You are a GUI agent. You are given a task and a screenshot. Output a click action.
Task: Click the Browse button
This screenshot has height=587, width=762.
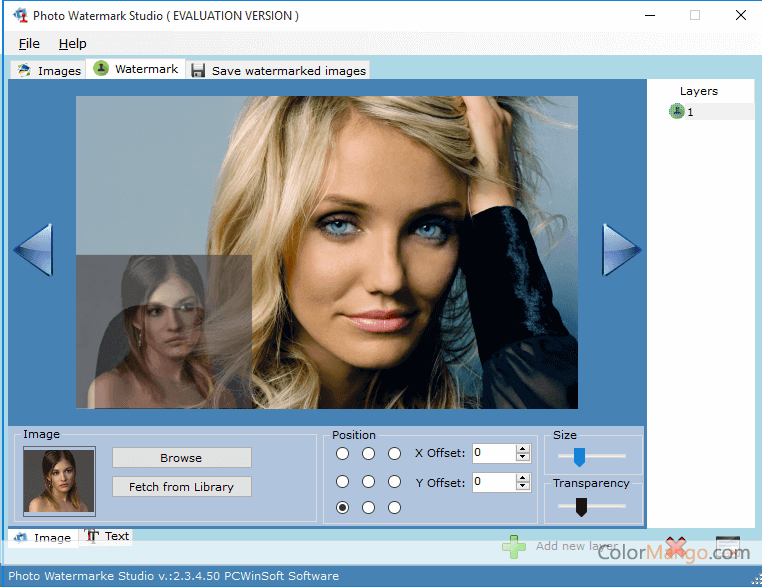pos(181,458)
